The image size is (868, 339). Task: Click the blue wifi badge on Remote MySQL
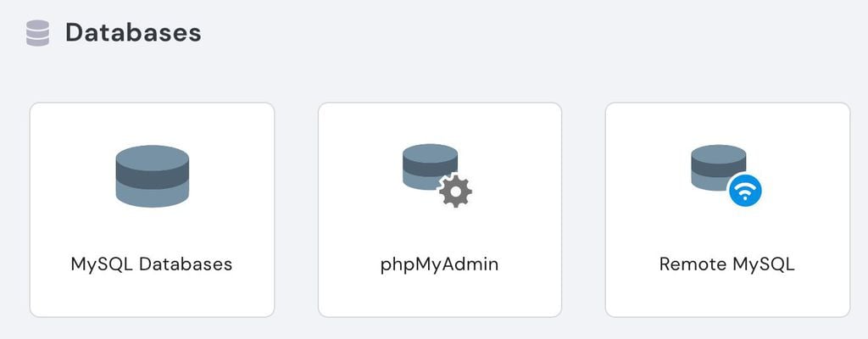[745, 190]
